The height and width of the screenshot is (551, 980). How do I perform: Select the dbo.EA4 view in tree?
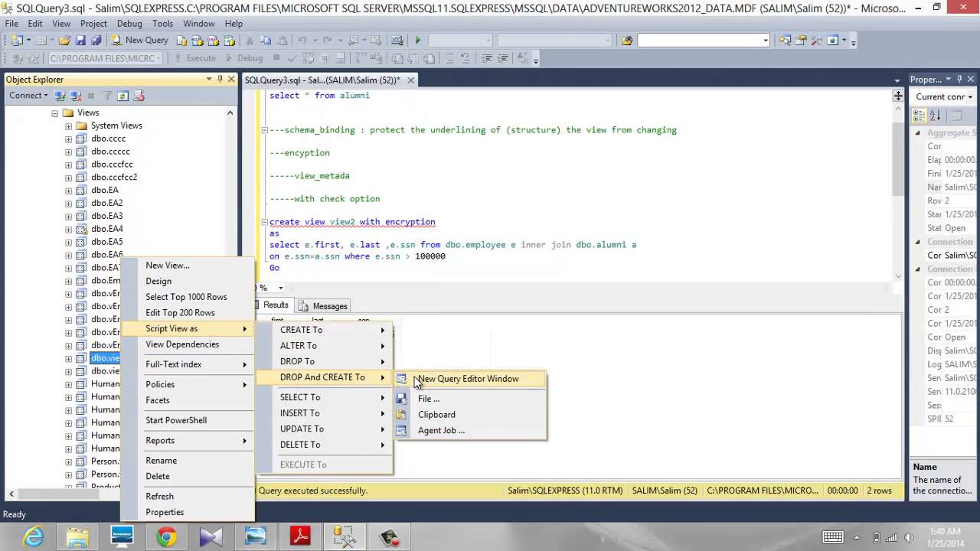click(106, 229)
